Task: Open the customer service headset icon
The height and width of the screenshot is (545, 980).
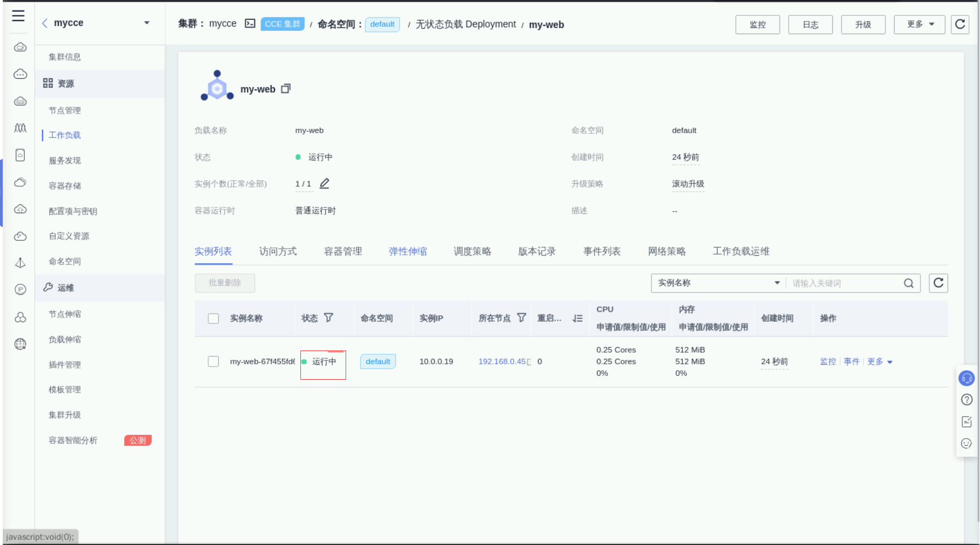Action: click(x=967, y=378)
